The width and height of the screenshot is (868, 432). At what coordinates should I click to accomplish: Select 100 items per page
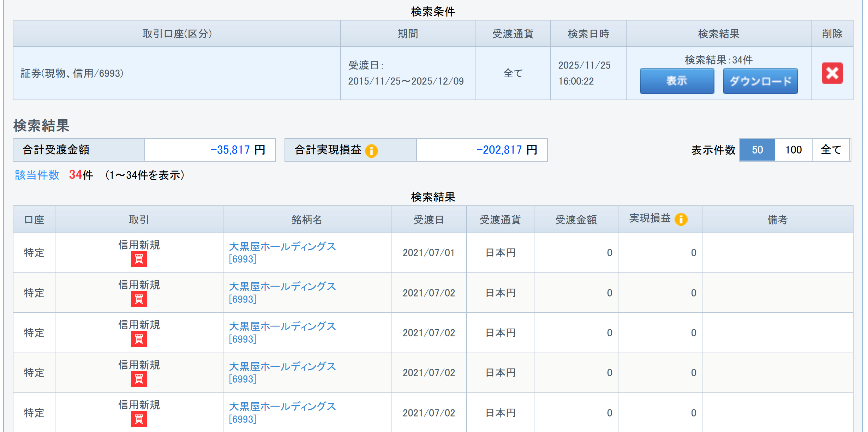793,150
